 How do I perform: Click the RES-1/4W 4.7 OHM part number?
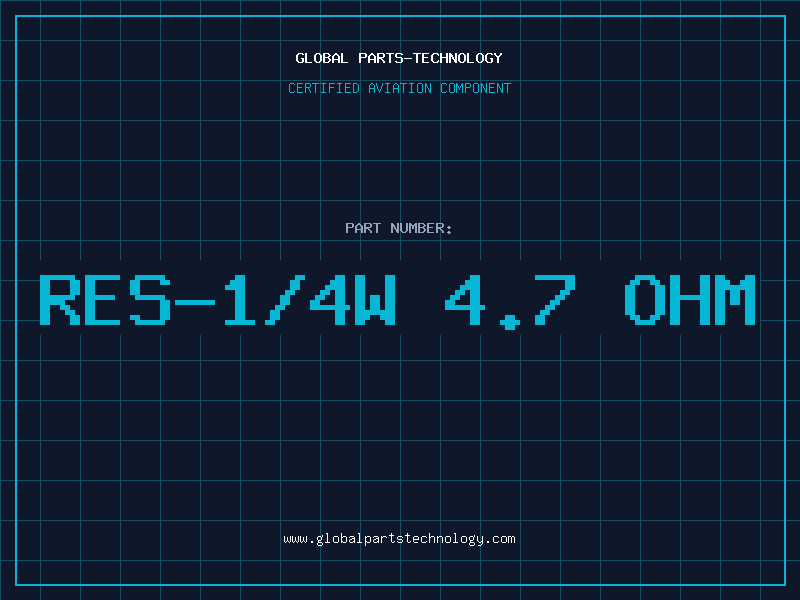(x=397, y=301)
